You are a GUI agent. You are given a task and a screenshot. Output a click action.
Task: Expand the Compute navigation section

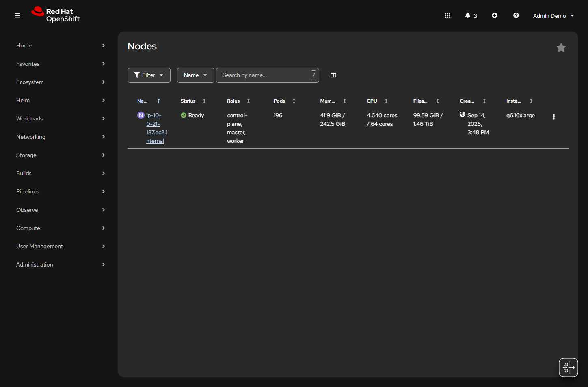pyautogui.click(x=61, y=228)
